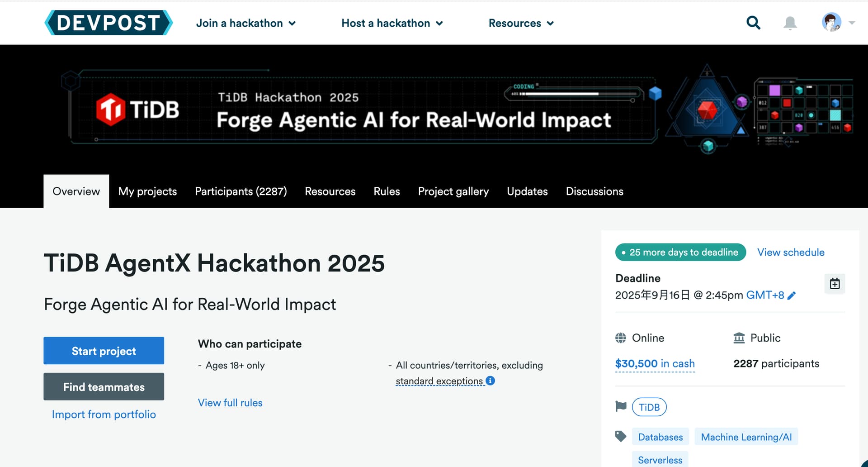Add deadline to calendar icon
Viewport: 868px width, 467px height.
pos(835,284)
